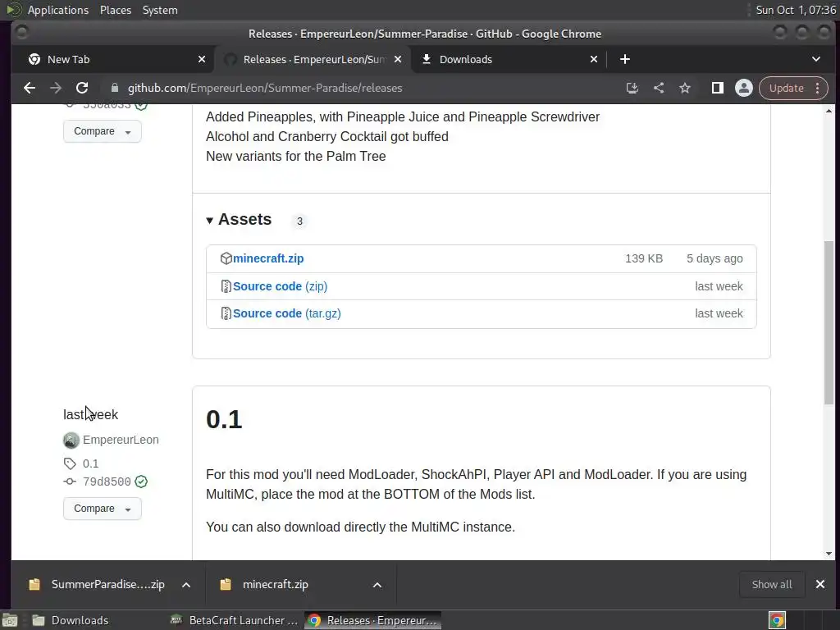The image size is (840, 630).
Task: Open the 0.1 tag link
Action: 90,463
